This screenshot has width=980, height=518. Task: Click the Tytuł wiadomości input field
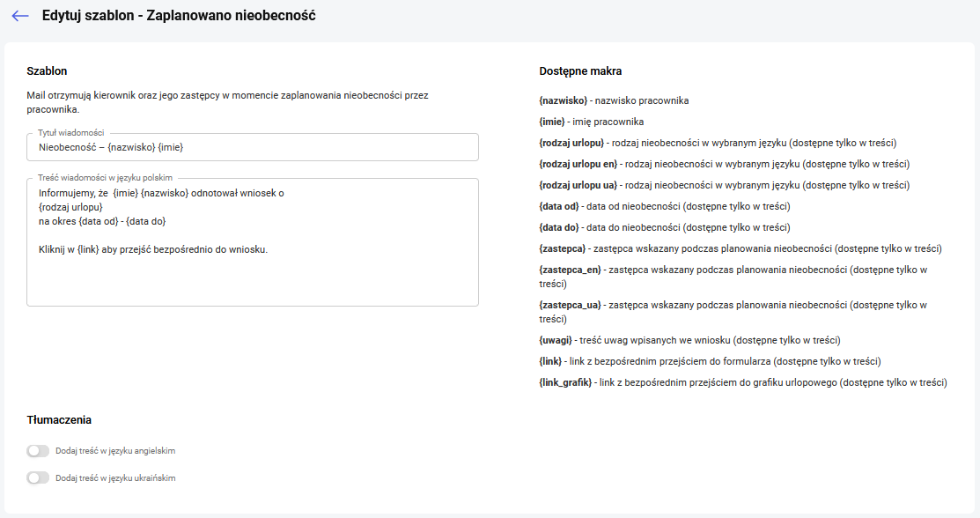(x=253, y=147)
